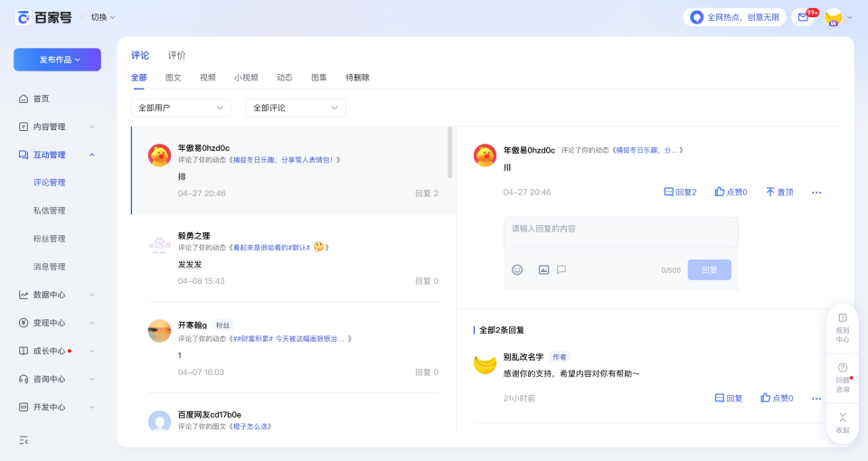Open link ##财富积累# 今天被这幅画狠狠治

[289, 339]
